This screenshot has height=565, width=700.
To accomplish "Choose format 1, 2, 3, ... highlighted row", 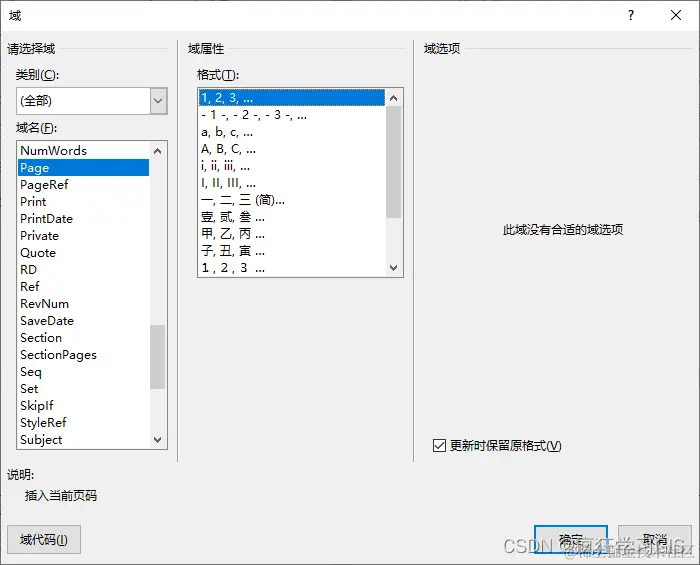I will (x=292, y=98).
